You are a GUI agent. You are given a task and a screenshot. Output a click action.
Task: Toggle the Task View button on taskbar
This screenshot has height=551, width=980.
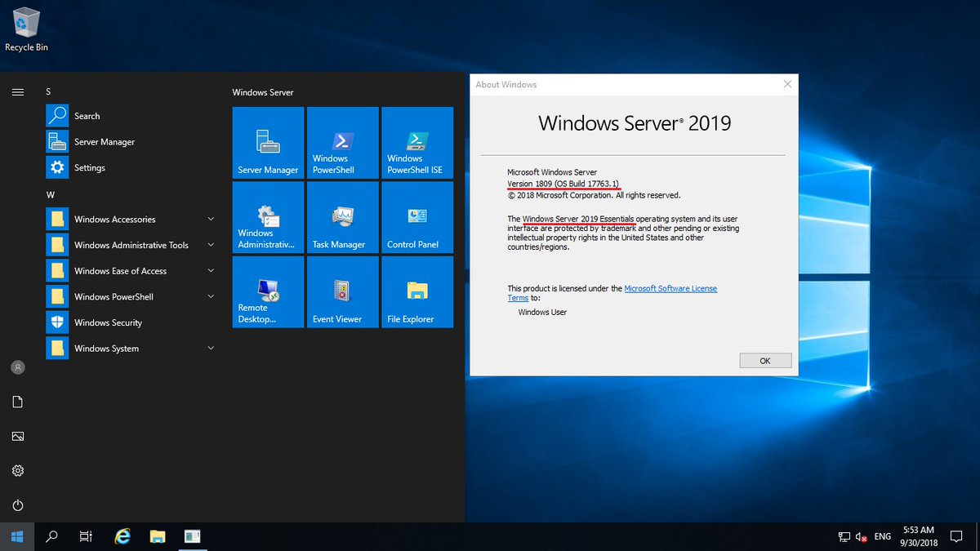(x=86, y=536)
